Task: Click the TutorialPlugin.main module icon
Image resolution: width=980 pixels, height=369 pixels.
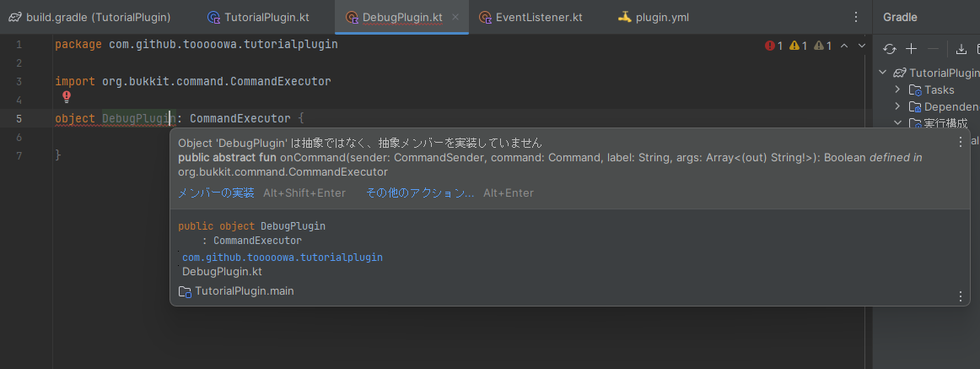Action: pos(185,291)
